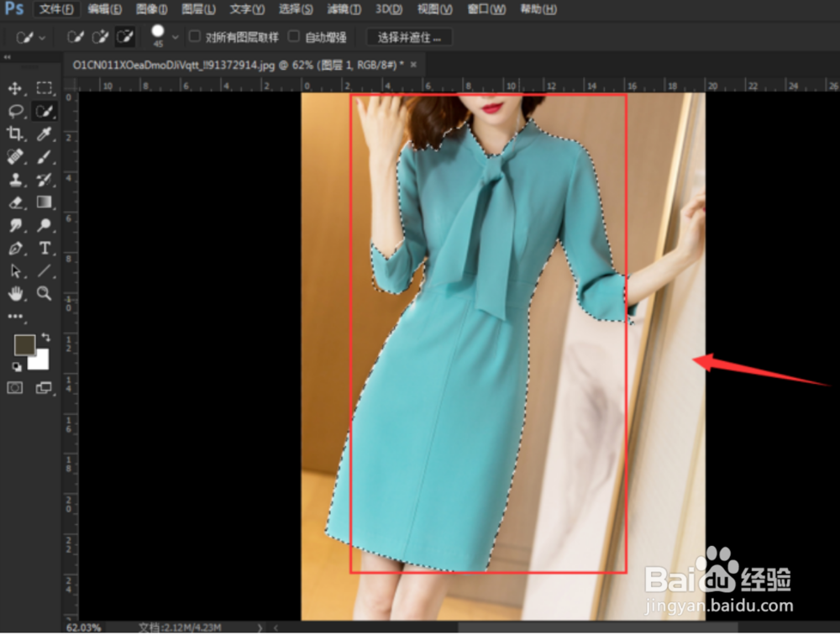Select the Spot Healing Brush tool
Screen dimensions: 840x635
coord(15,156)
